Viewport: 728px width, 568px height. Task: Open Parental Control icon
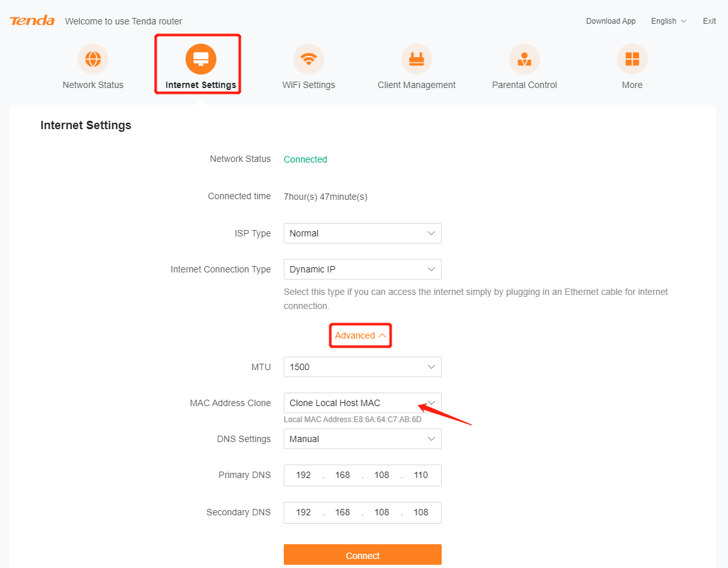[524, 60]
